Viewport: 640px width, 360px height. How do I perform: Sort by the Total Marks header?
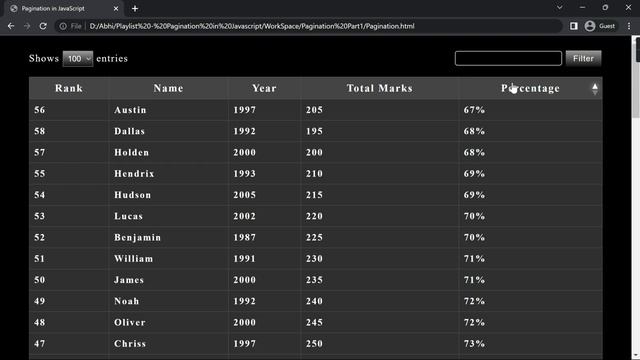click(380, 88)
